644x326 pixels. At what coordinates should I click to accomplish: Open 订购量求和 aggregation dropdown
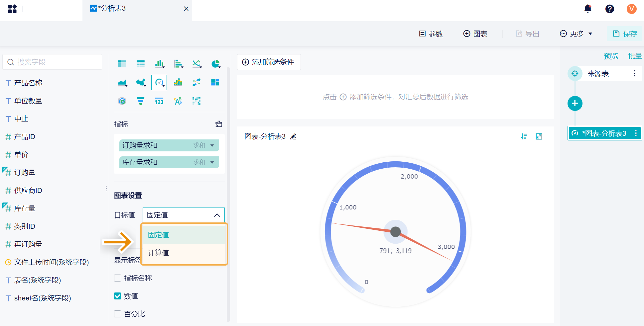pos(212,145)
